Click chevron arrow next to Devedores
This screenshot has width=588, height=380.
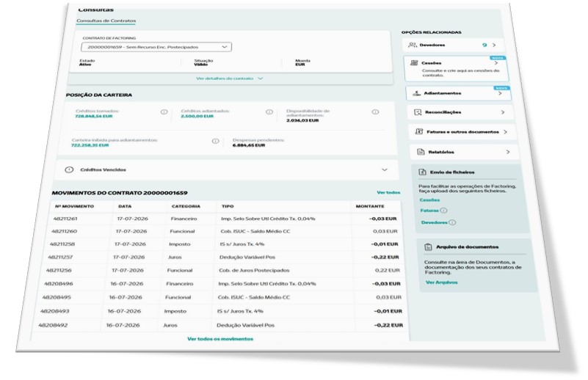pyautogui.click(x=494, y=45)
